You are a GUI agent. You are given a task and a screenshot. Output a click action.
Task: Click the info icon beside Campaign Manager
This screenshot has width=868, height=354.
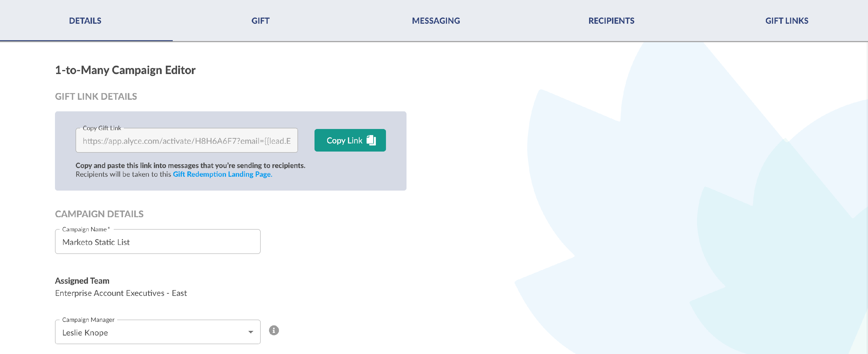[274, 330]
